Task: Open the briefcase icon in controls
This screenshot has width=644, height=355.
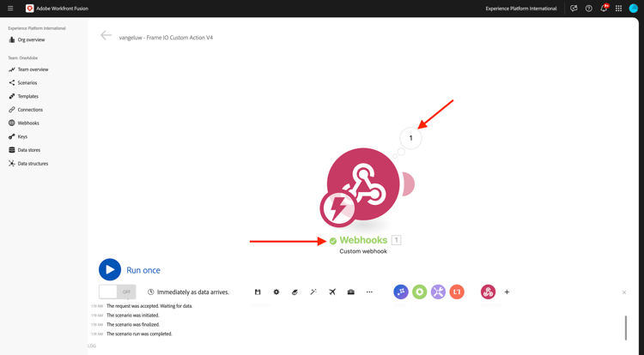Action: (350, 292)
